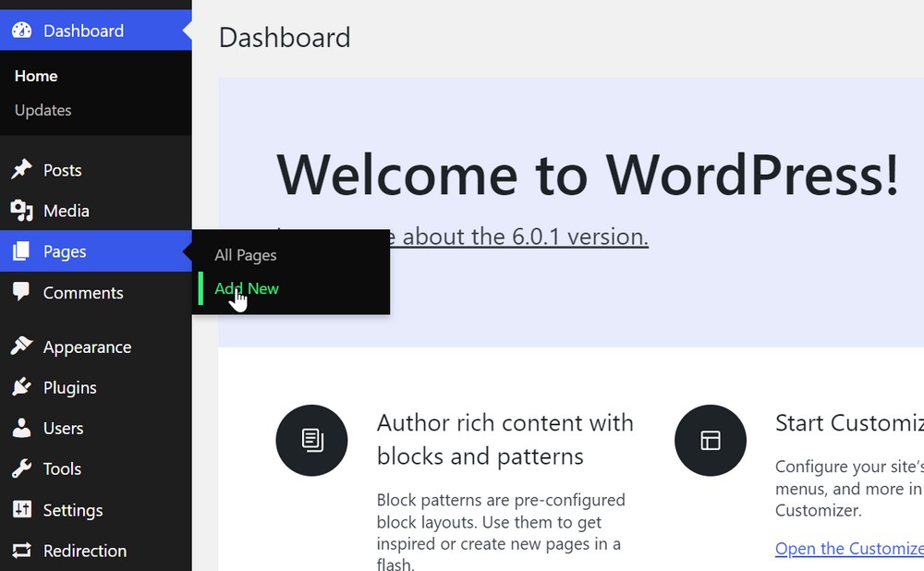924x571 pixels.
Task: Click the Welcome to WordPress! heading
Action: tap(588, 175)
